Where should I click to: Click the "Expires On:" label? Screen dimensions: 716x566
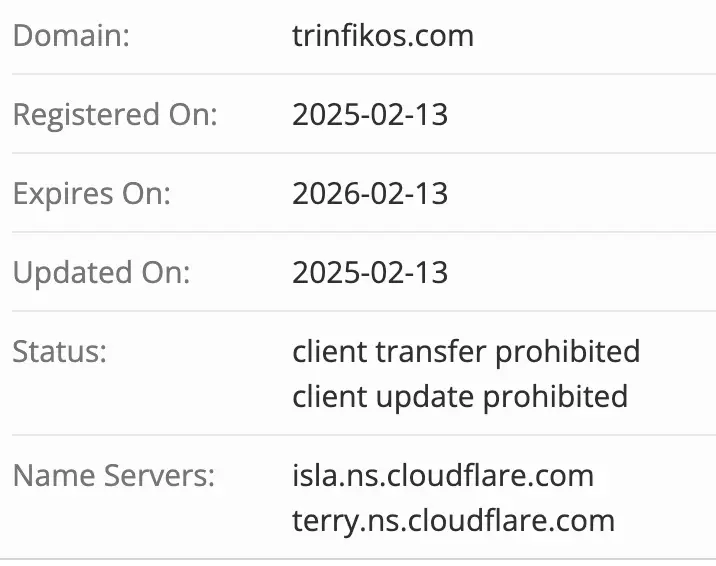tap(92, 194)
